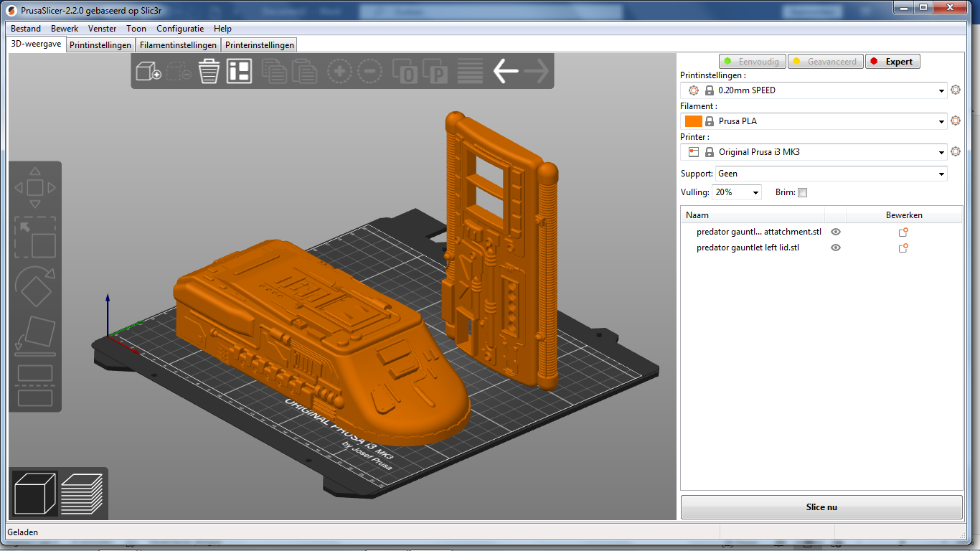Click the Undo left arrow icon
The height and width of the screenshot is (551, 980).
[x=505, y=72]
